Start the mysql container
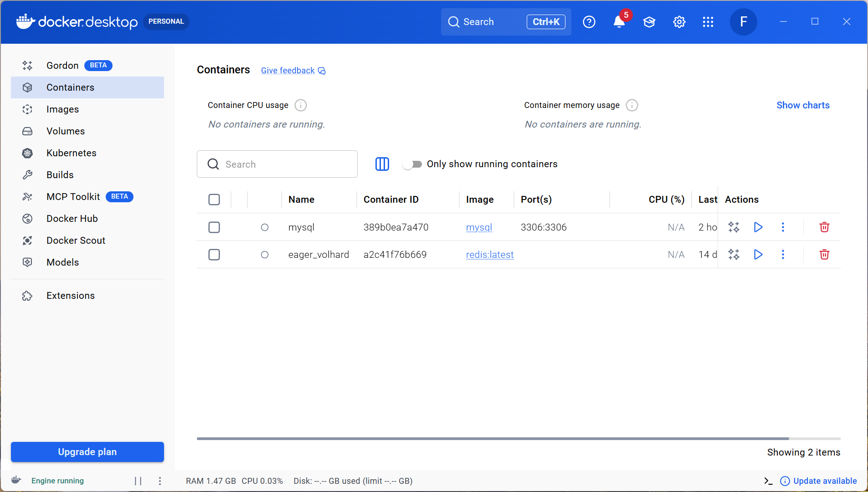The width and height of the screenshot is (868, 492). coord(758,227)
